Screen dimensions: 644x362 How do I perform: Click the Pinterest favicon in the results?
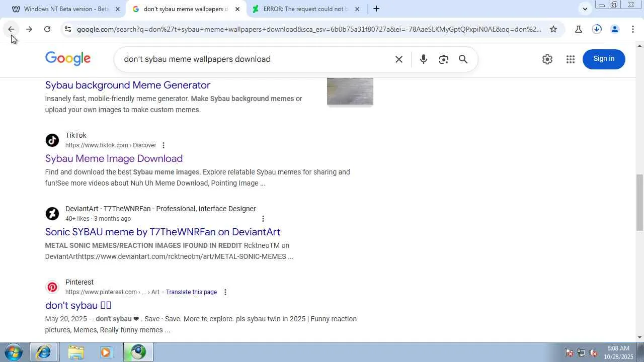click(x=52, y=287)
